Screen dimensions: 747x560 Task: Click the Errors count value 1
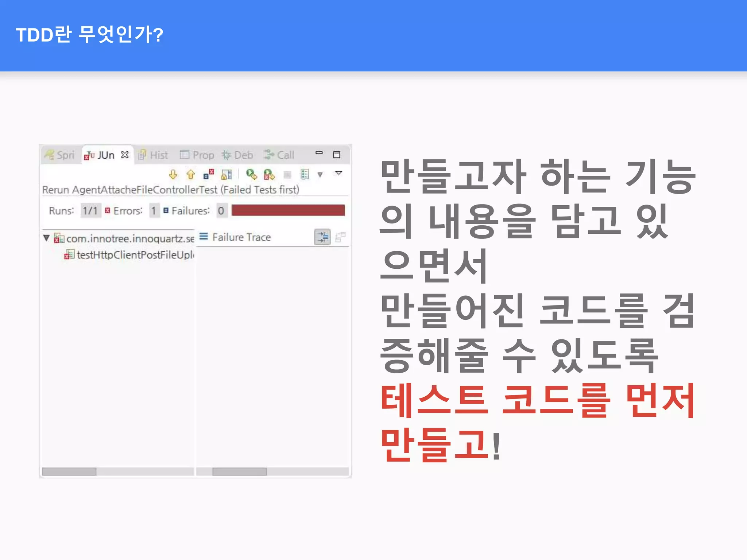point(154,211)
